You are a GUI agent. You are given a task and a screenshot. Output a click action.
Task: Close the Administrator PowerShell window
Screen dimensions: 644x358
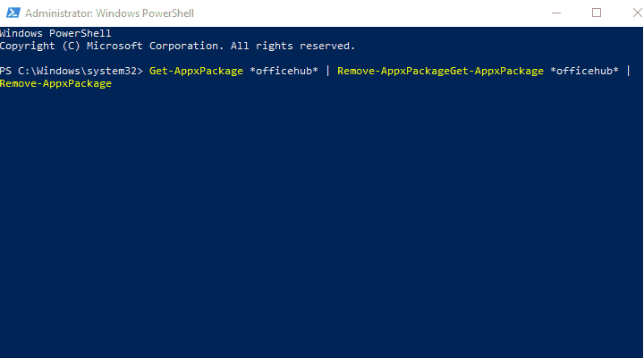[x=637, y=13]
